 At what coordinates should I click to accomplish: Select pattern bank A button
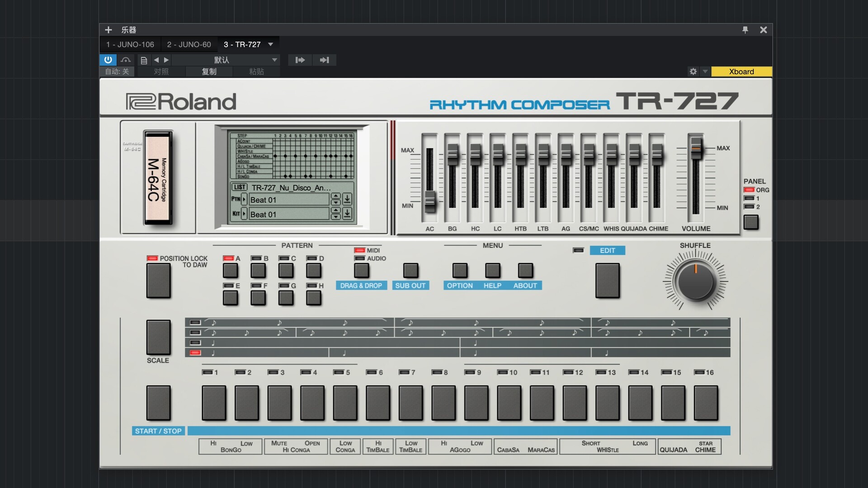(231, 271)
